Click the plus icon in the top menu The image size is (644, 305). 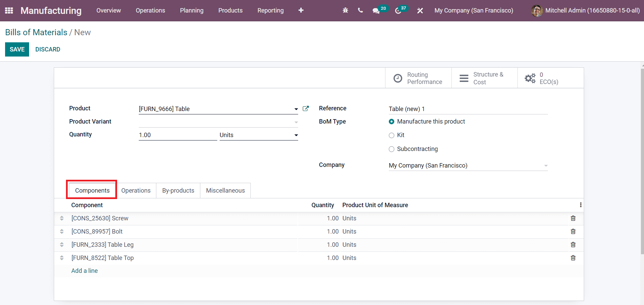[x=301, y=10]
